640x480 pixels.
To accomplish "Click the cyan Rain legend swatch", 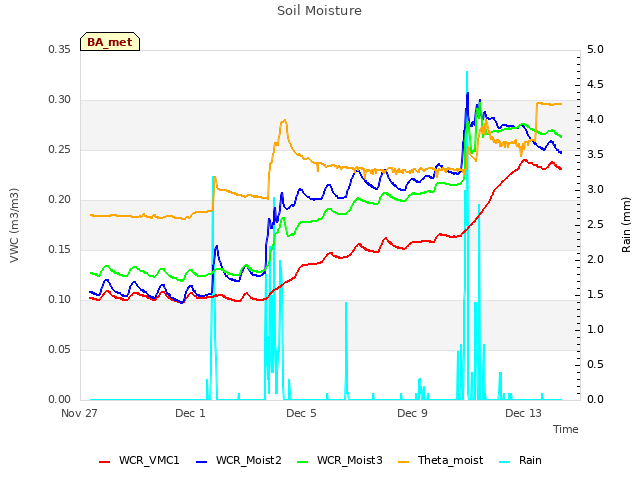I will click(504, 462).
